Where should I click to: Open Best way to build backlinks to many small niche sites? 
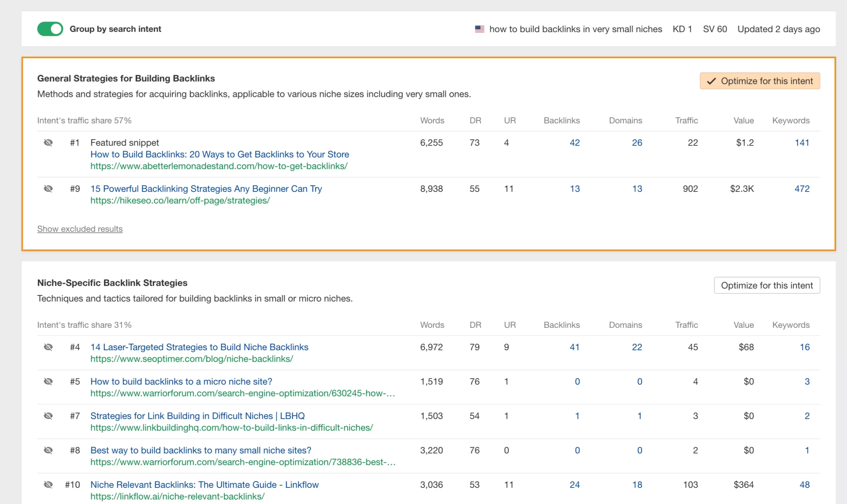201,450
